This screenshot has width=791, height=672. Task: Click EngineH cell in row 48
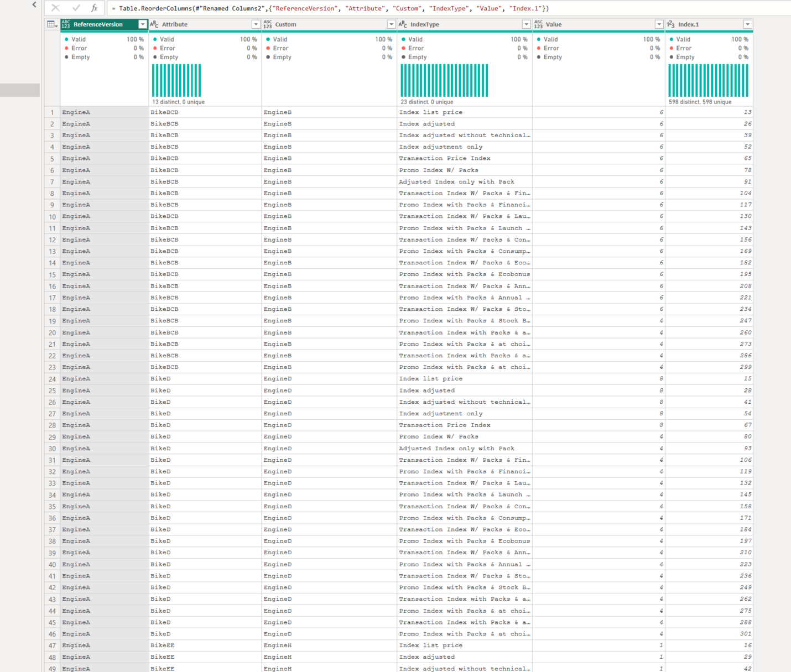click(x=329, y=657)
